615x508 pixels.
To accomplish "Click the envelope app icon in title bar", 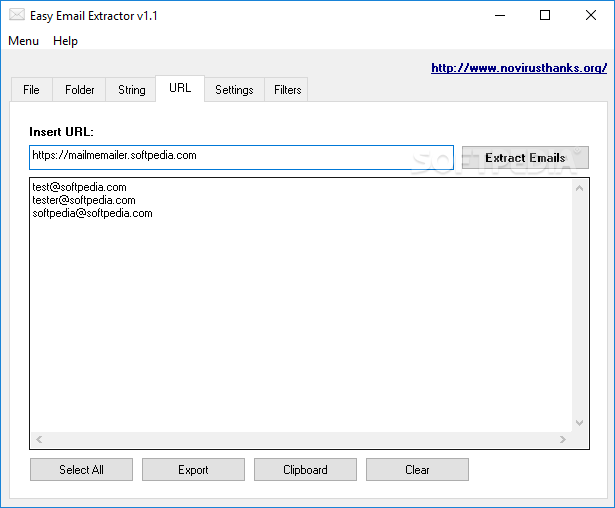I will coord(17,15).
